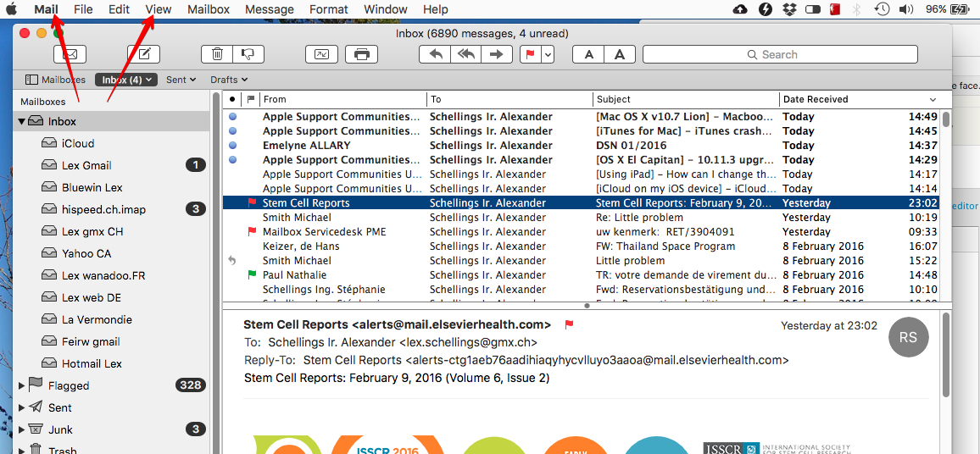This screenshot has height=454, width=980.
Task: Click the Get Mail envelope toolbar icon
Action: pyautogui.click(x=70, y=54)
